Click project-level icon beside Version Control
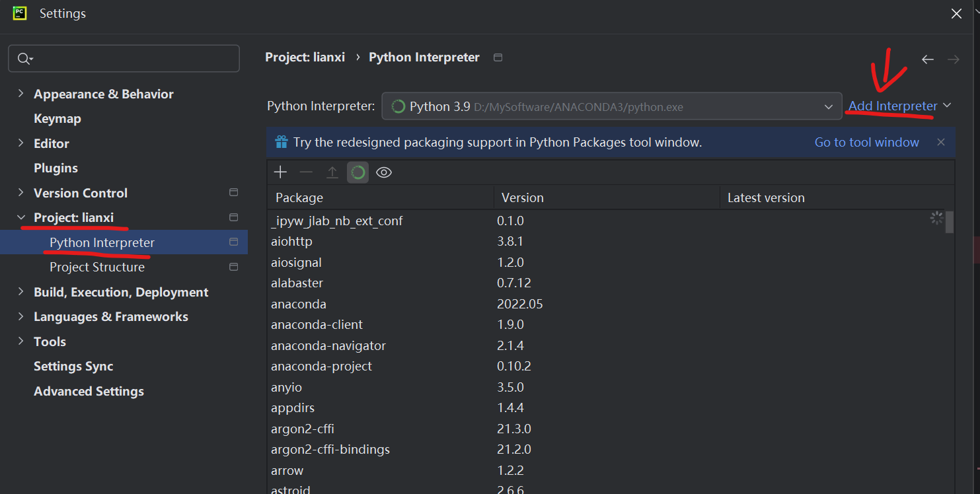The image size is (980, 494). pos(233,192)
